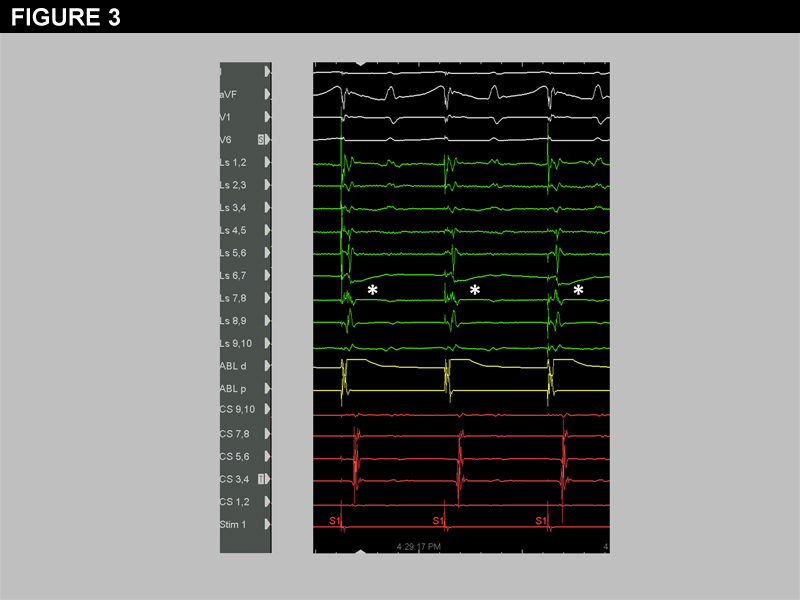Click the first S1 stimulus marker
Image resolution: width=800 pixels, height=600 pixels.
[335, 521]
